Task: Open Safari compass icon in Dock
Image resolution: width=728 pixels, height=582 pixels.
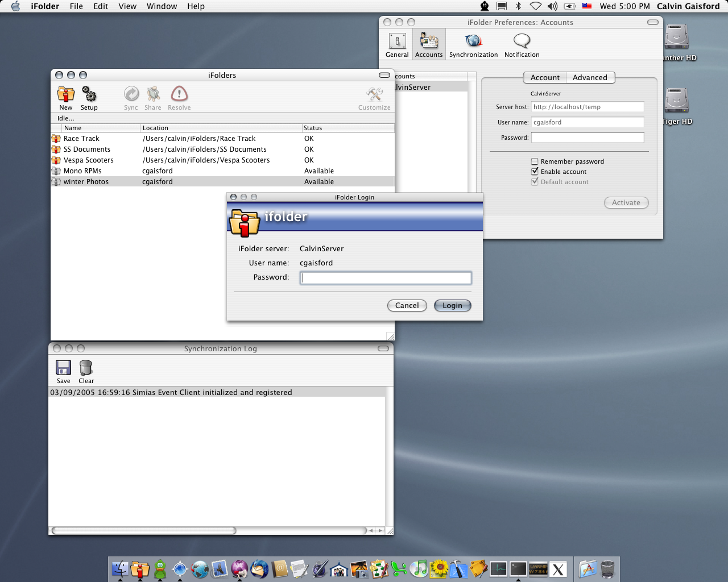Action: pyautogui.click(x=180, y=569)
